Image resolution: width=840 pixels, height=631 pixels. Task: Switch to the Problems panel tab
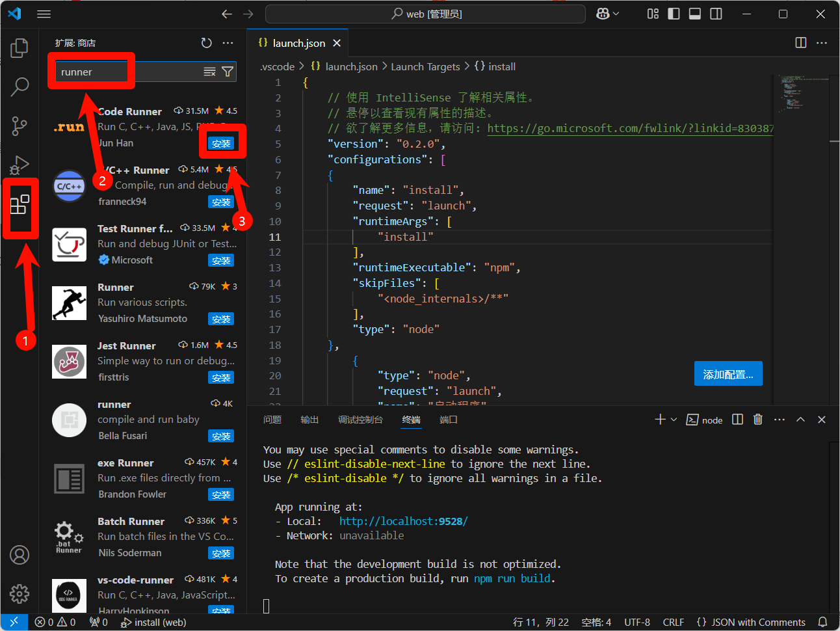(x=272, y=420)
